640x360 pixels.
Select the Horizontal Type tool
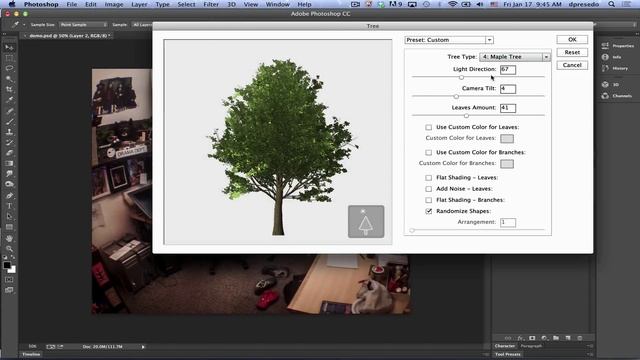tap(9, 206)
